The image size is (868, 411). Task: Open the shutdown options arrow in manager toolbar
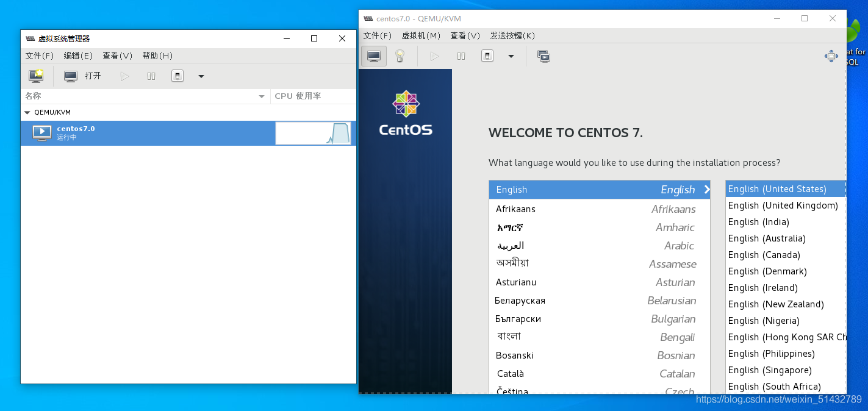click(201, 76)
